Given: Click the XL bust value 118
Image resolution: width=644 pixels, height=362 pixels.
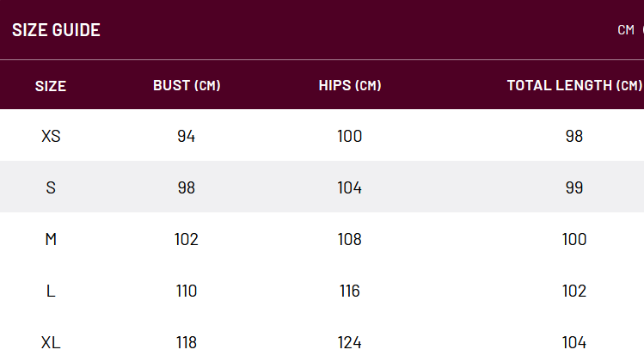Looking at the screenshot, I should 187,342.
